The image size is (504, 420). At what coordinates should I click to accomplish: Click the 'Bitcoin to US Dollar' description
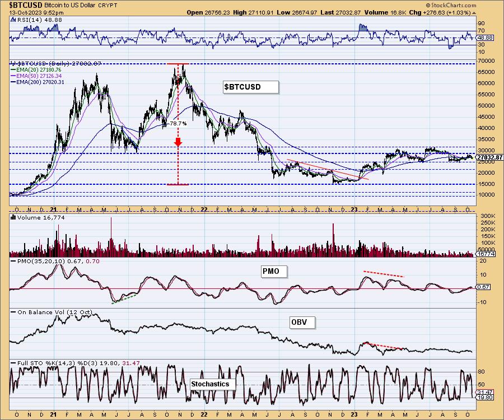[x=69, y=6]
